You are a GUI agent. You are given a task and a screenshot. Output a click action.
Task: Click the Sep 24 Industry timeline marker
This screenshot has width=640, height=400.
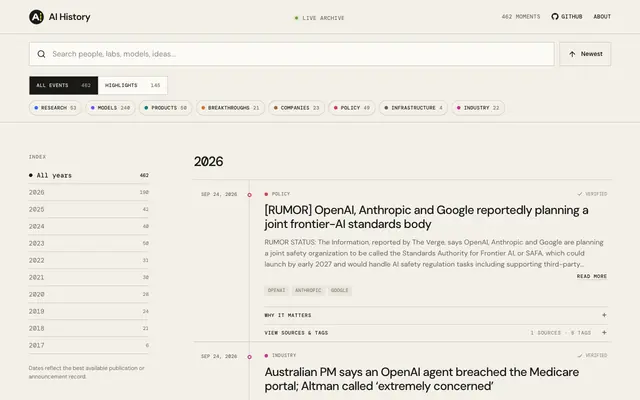point(249,357)
